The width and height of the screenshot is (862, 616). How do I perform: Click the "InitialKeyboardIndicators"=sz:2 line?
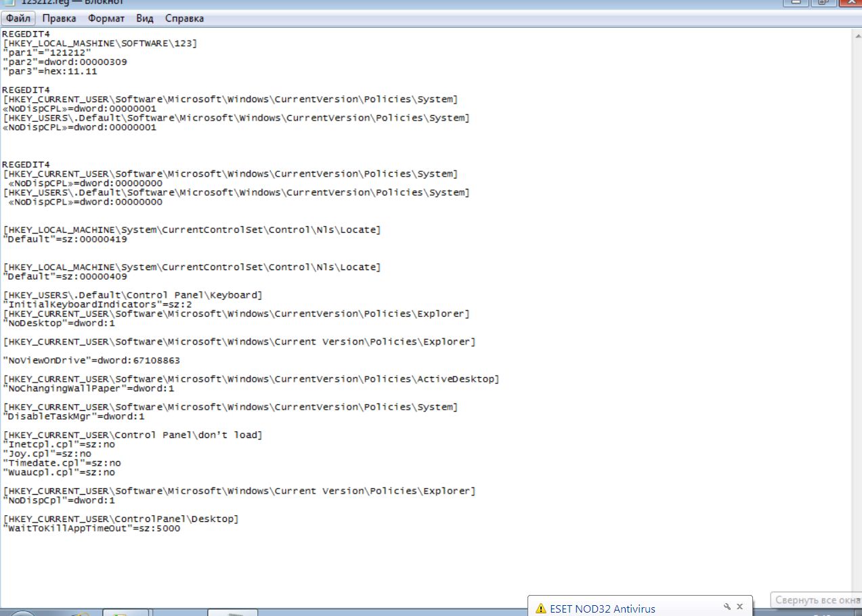point(98,305)
